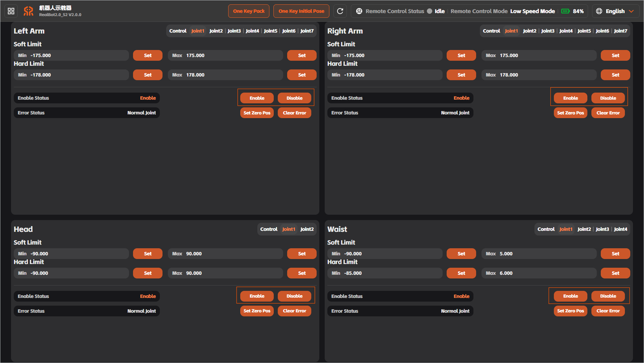Enable the Waist joint
Viewport: 644px width, 363px height.
[x=571, y=296]
